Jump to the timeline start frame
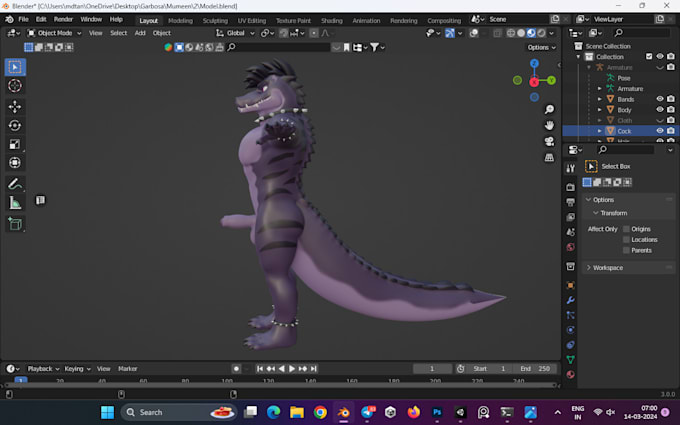The width and height of the screenshot is (680, 425). point(259,369)
